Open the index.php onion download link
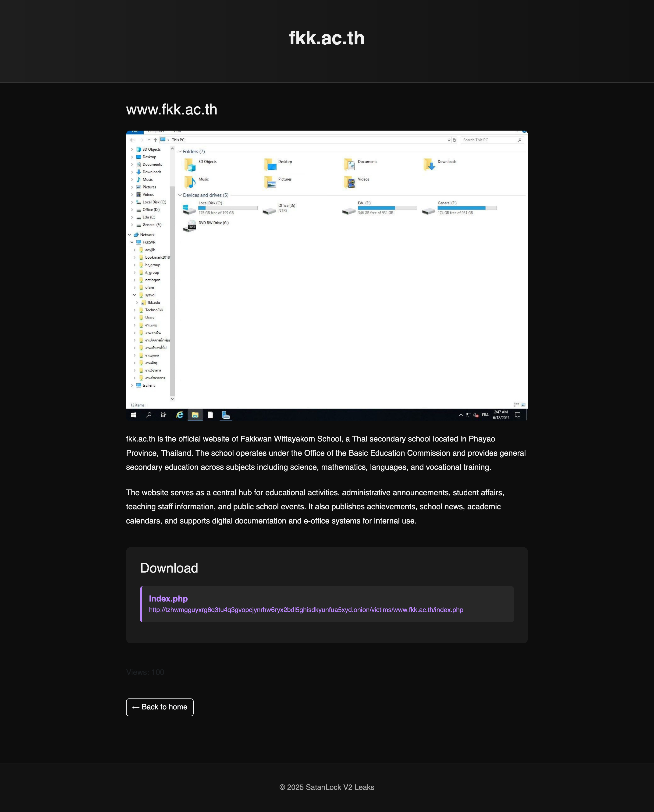This screenshot has height=812, width=654. tap(306, 610)
